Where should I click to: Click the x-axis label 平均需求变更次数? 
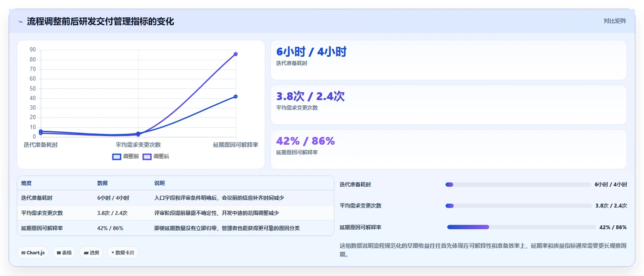click(138, 145)
